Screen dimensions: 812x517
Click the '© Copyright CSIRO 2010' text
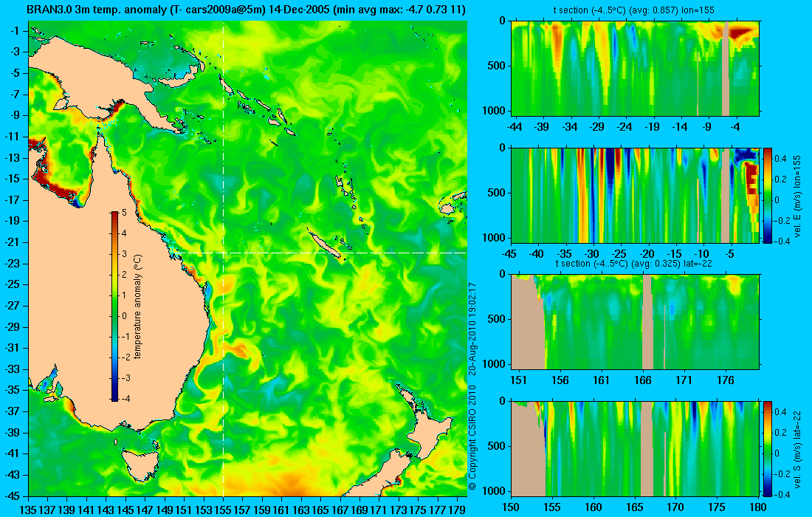coord(472,439)
